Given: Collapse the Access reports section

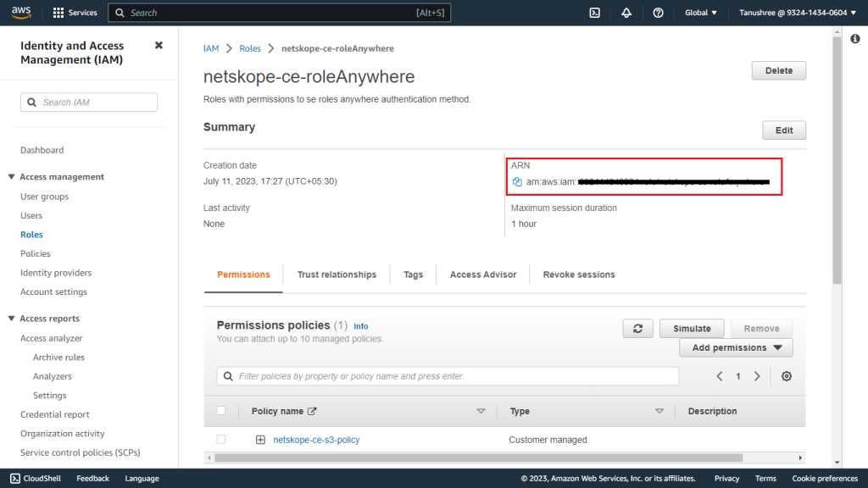Looking at the screenshot, I should coord(11,319).
